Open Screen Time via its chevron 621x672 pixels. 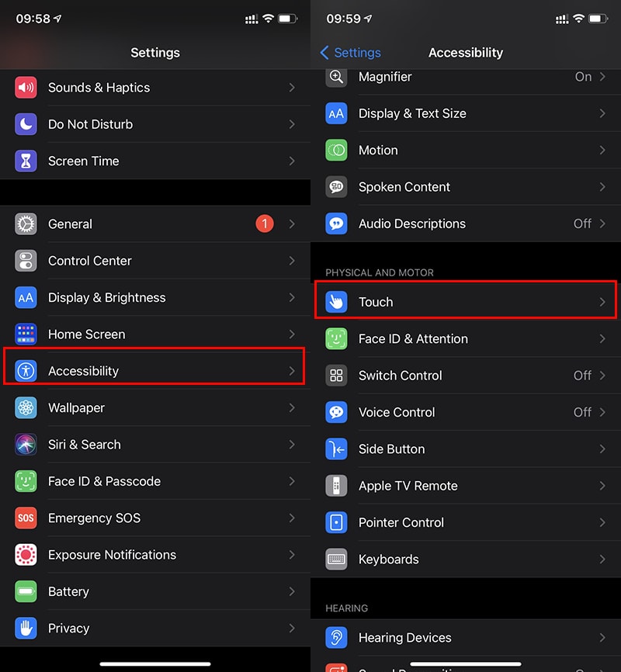click(x=292, y=161)
